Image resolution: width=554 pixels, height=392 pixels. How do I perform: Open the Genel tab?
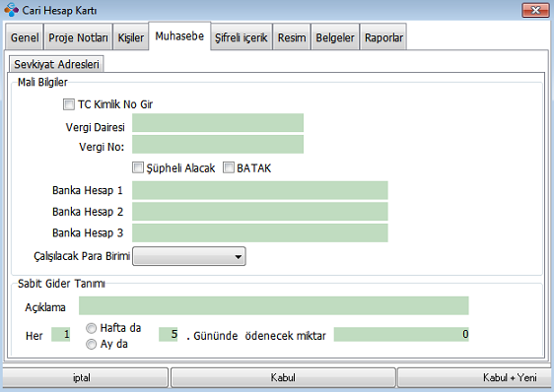(25, 37)
